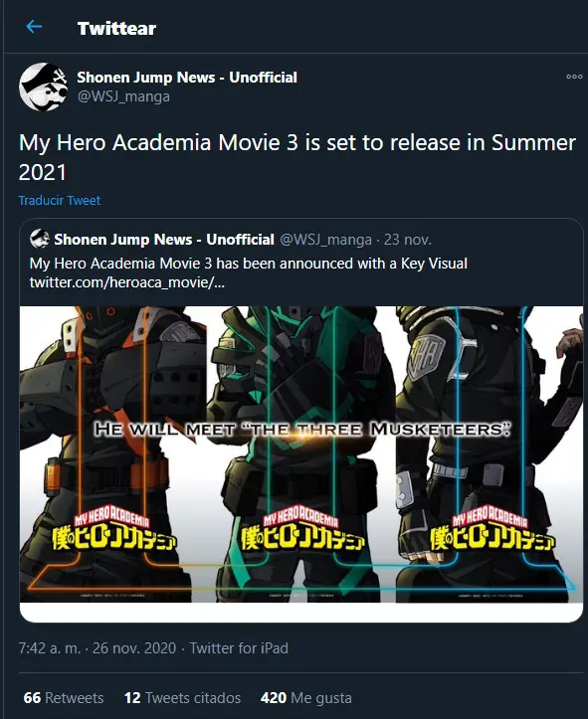Click the small avatar in quoted tweet

pos(40,239)
